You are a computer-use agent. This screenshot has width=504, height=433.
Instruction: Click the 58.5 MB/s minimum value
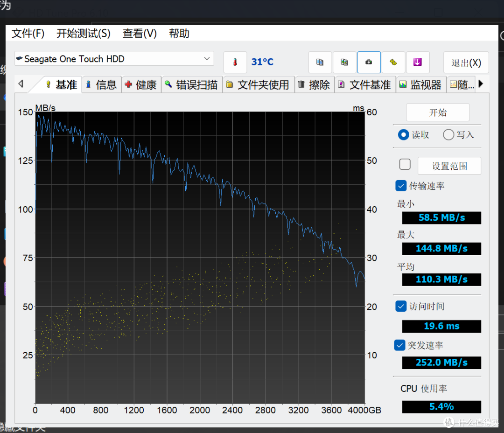tap(441, 217)
